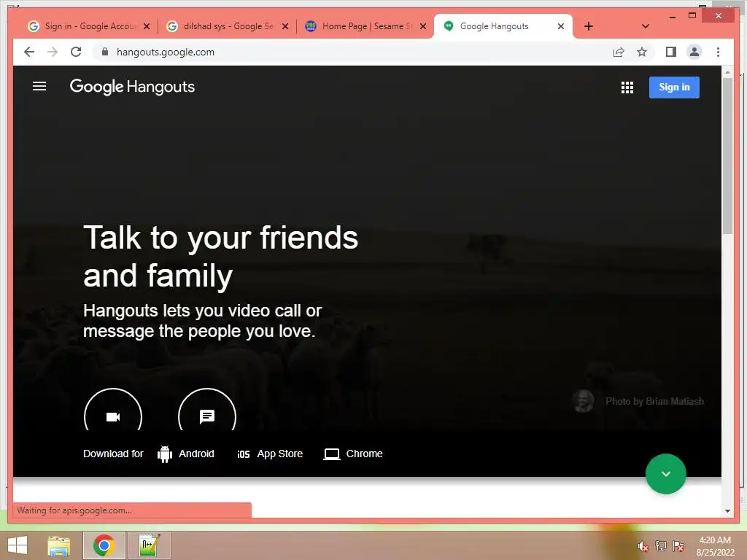Click the network tray icon

pos(661,546)
